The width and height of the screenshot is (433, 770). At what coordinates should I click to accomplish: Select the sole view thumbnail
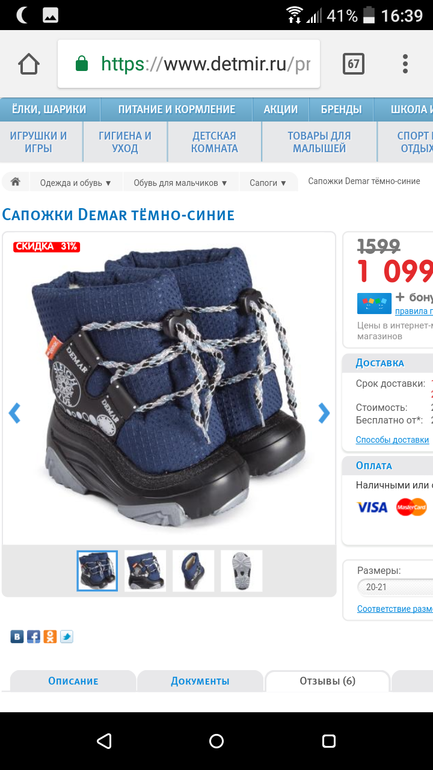tap(242, 571)
